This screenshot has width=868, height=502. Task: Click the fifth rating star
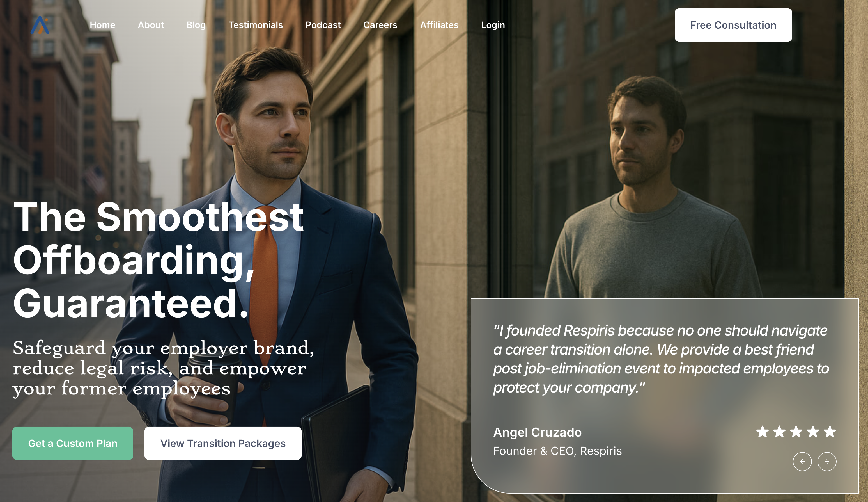click(830, 431)
